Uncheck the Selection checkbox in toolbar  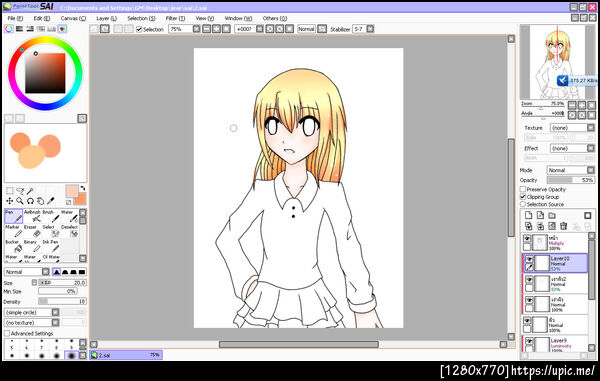pyautogui.click(x=139, y=29)
